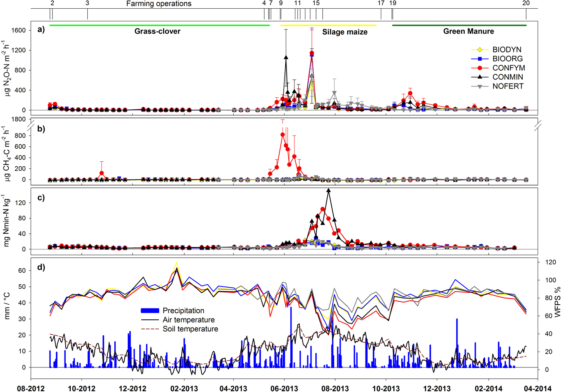Click the 12-2012 x-axis date label
The image size is (561, 392).
tap(133, 388)
